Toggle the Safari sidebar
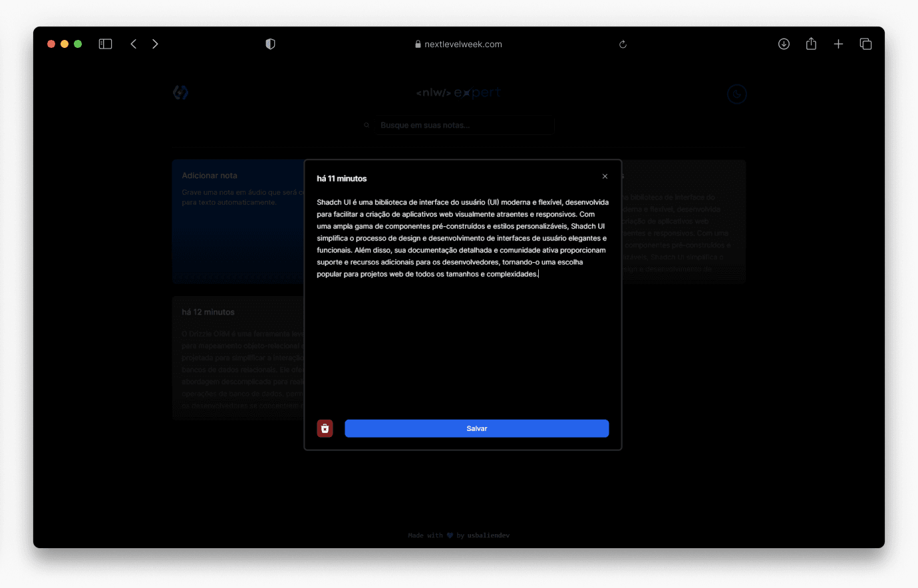The image size is (918, 588). (x=105, y=44)
